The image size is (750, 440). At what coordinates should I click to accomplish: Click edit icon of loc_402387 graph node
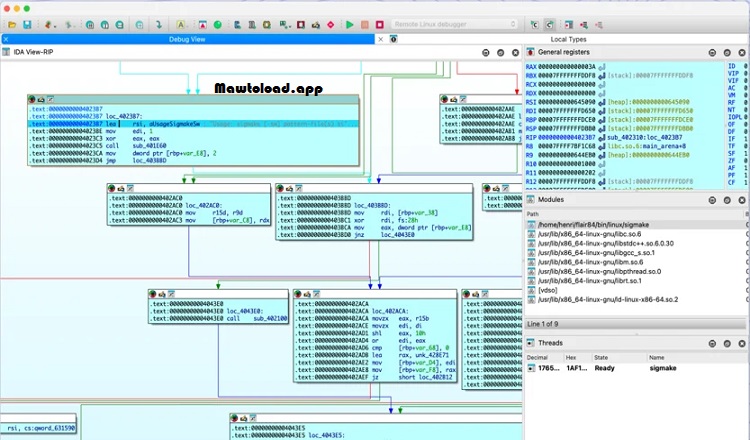pos(41,99)
